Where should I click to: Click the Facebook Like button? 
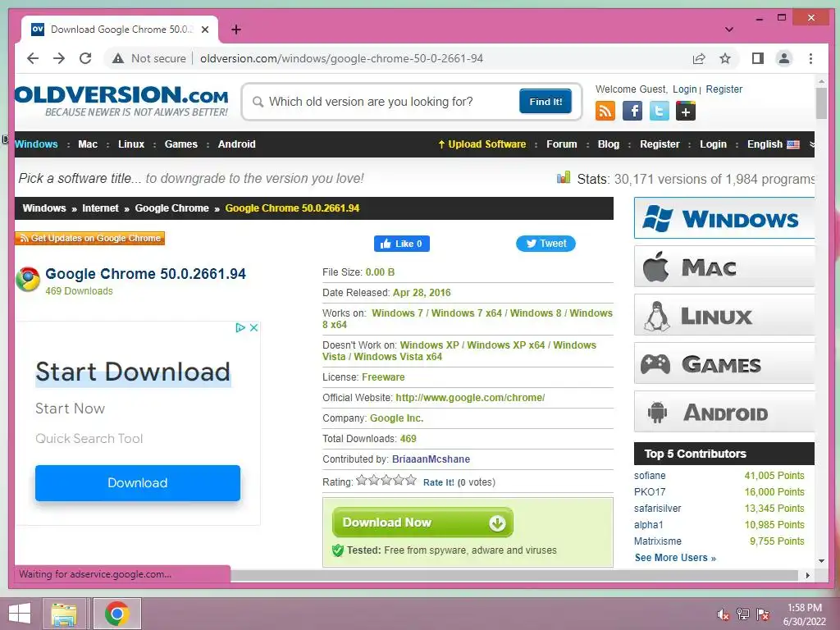click(x=402, y=244)
